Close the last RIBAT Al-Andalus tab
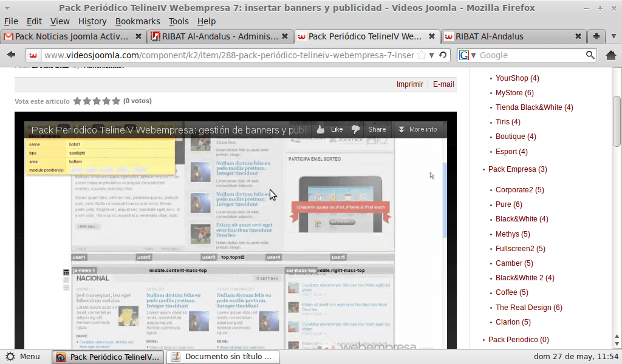 [x=578, y=36]
